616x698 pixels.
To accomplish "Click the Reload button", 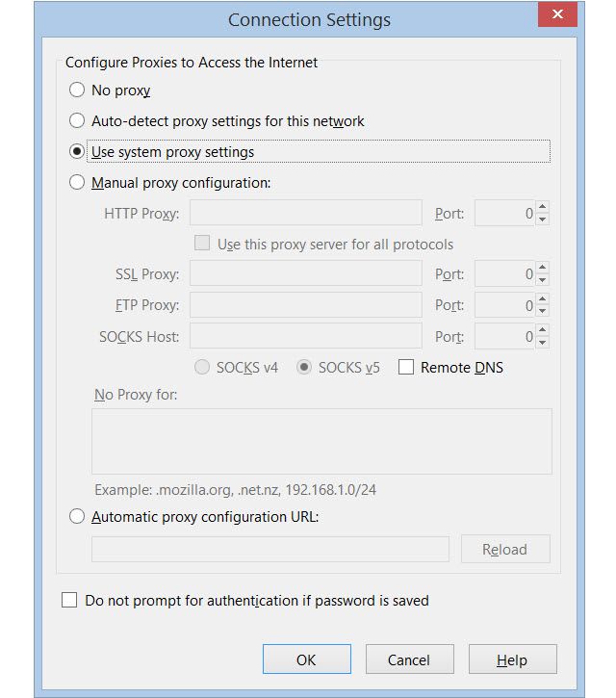I will (x=504, y=550).
